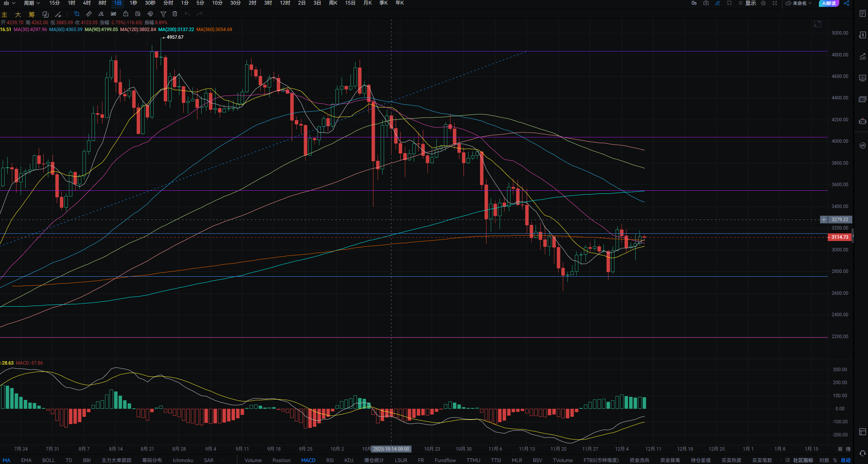Select the RSI indicator tab
This screenshot has width=868, height=464.
coord(330,460)
